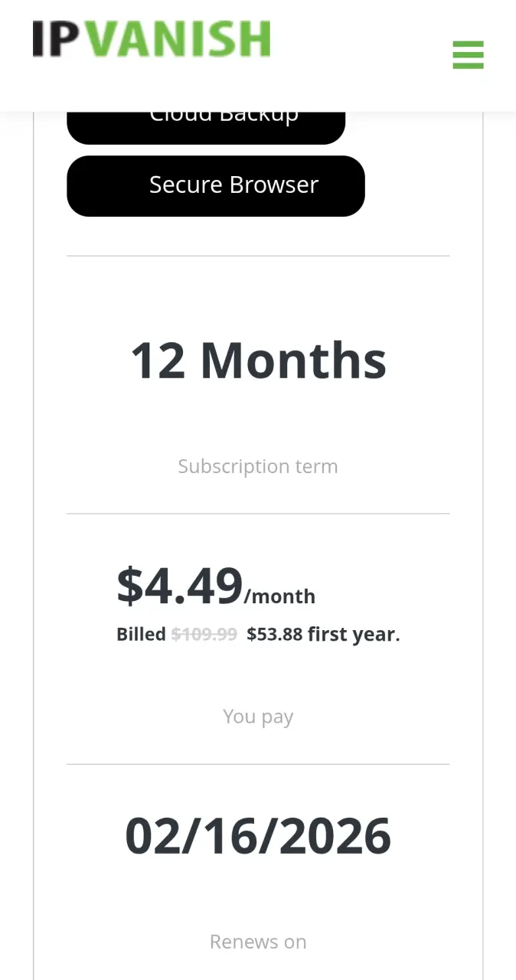Screen dimensions: 516x980
Task: Click the Subscription term label
Action: pos(258,466)
